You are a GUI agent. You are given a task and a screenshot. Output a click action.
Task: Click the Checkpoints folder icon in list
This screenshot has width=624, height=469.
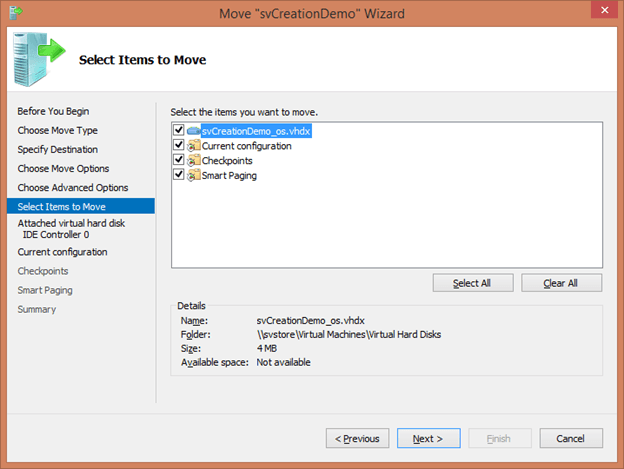tap(193, 160)
